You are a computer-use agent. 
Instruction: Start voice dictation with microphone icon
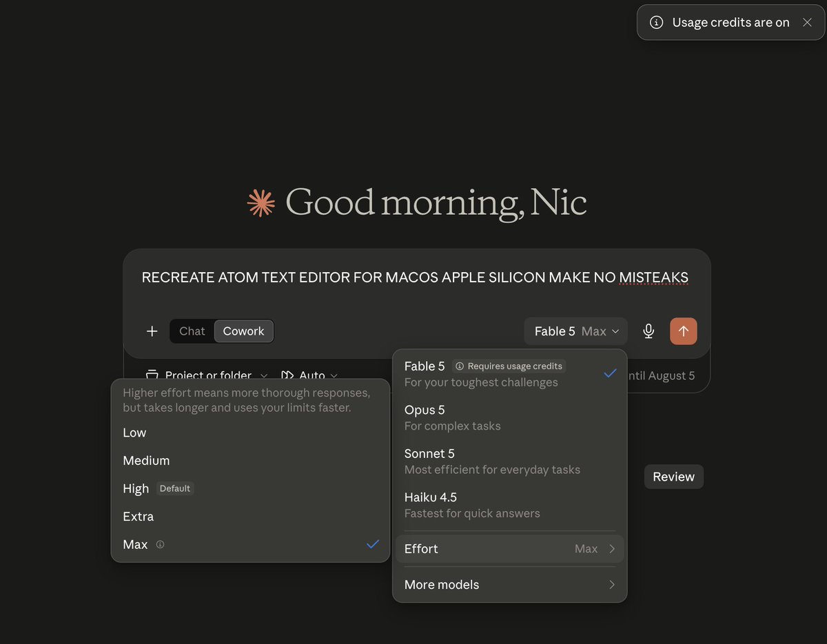(649, 331)
